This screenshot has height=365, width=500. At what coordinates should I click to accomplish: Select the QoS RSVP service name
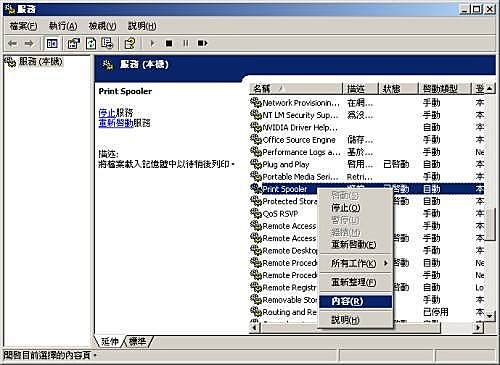tap(280, 214)
